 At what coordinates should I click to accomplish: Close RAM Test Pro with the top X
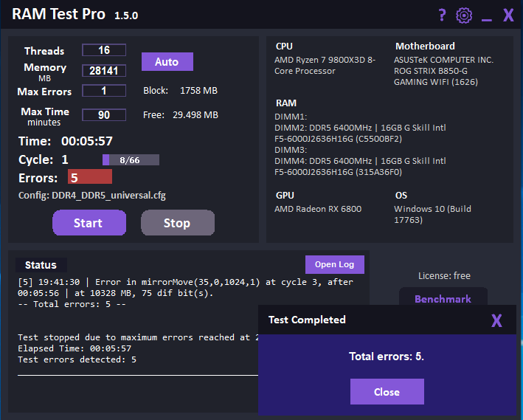[x=508, y=15]
